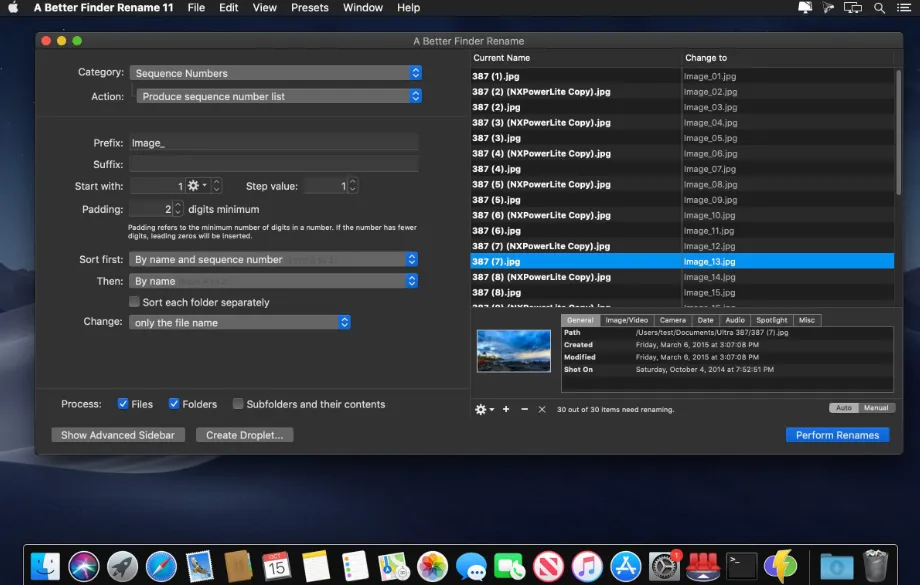The width and height of the screenshot is (920, 585).
Task: Click the Step value stepper arrows
Action: click(x=353, y=185)
